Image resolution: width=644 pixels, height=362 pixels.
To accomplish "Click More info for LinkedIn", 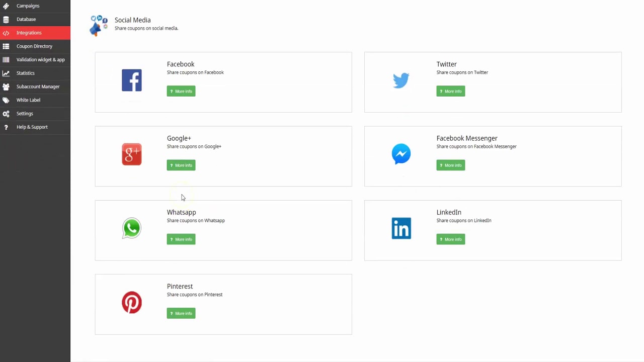I will tap(451, 239).
